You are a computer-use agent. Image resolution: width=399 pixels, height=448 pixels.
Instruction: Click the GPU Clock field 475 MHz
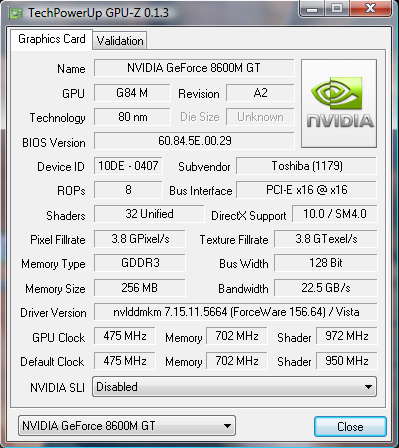point(125,336)
